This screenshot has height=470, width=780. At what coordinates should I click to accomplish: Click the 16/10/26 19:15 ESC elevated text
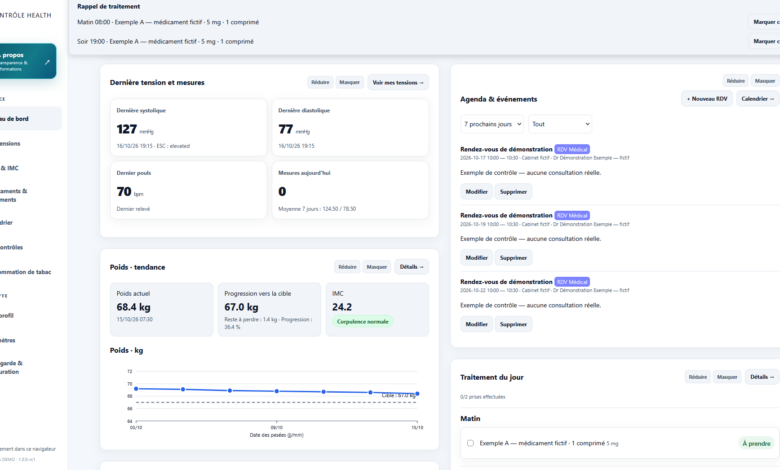[153, 146]
